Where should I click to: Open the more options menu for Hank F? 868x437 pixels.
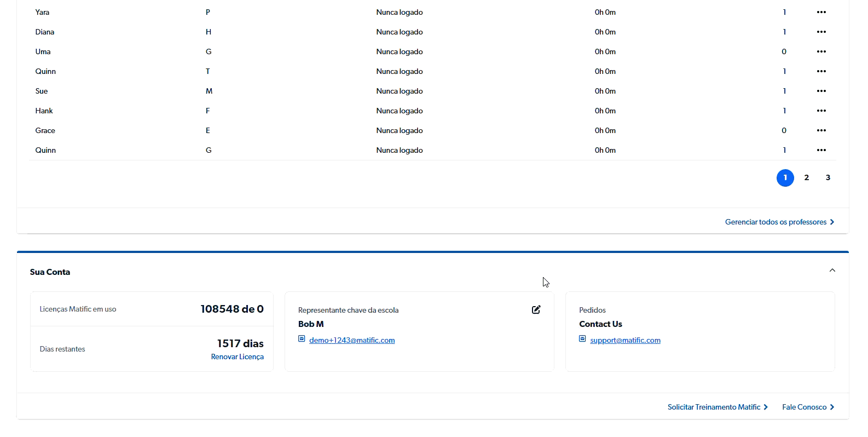point(821,111)
